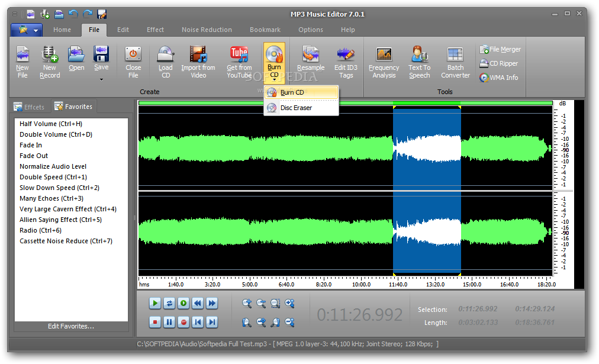The height and width of the screenshot is (364, 599).
Task: Click the Close File ribbon button
Action: click(x=133, y=62)
